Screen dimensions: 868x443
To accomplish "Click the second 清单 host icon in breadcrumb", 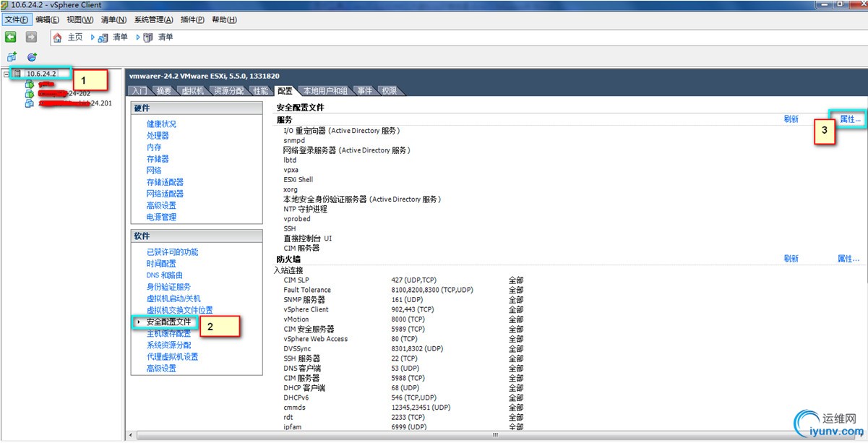I will point(148,37).
